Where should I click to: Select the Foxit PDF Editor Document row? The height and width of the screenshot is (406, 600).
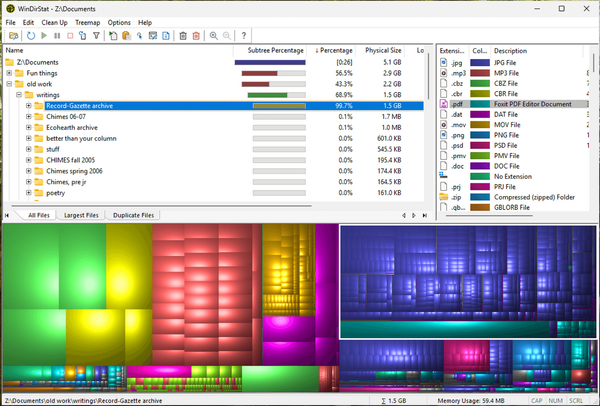click(x=514, y=104)
